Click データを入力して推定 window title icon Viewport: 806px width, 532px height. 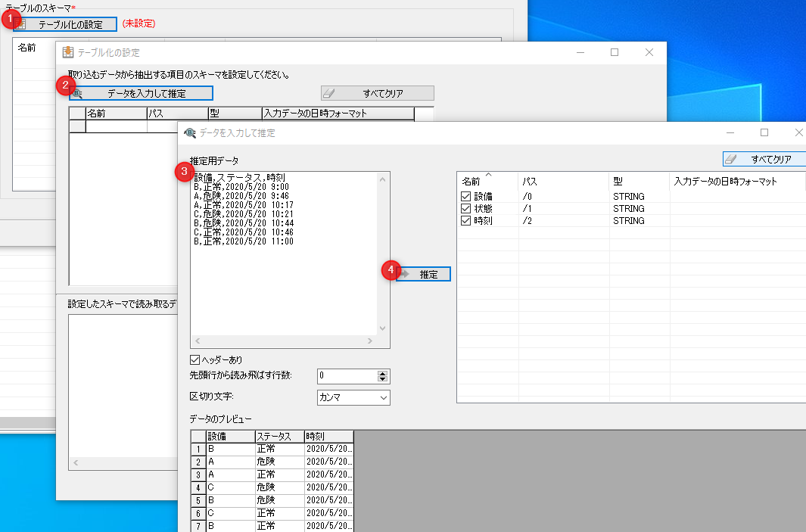190,133
